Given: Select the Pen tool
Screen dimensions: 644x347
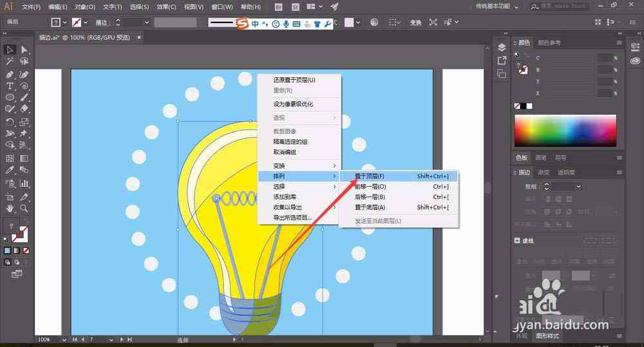Looking at the screenshot, I should point(10,75).
